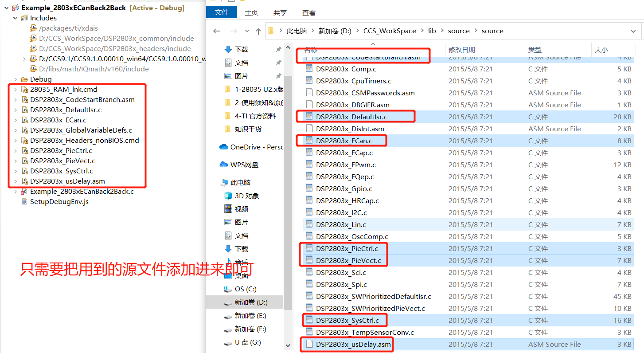
Task: Open the 文件 menu in Explorer
Action: click(x=222, y=12)
